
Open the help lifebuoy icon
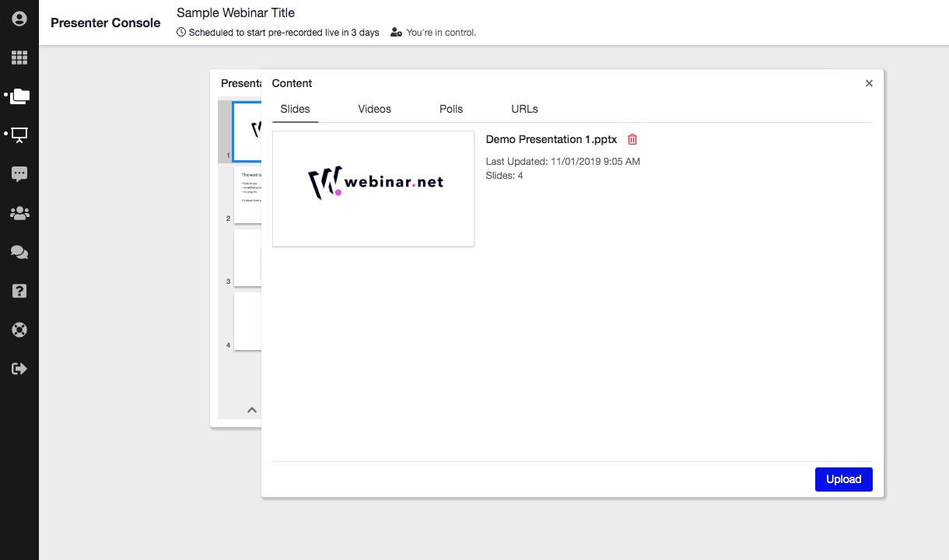pos(19,330)
